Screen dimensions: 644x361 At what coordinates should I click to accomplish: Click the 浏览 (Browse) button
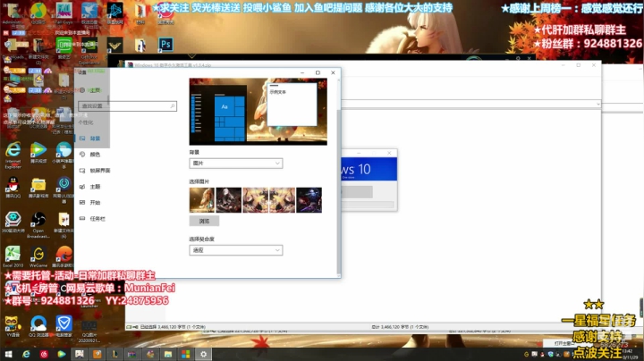point(204,221)
